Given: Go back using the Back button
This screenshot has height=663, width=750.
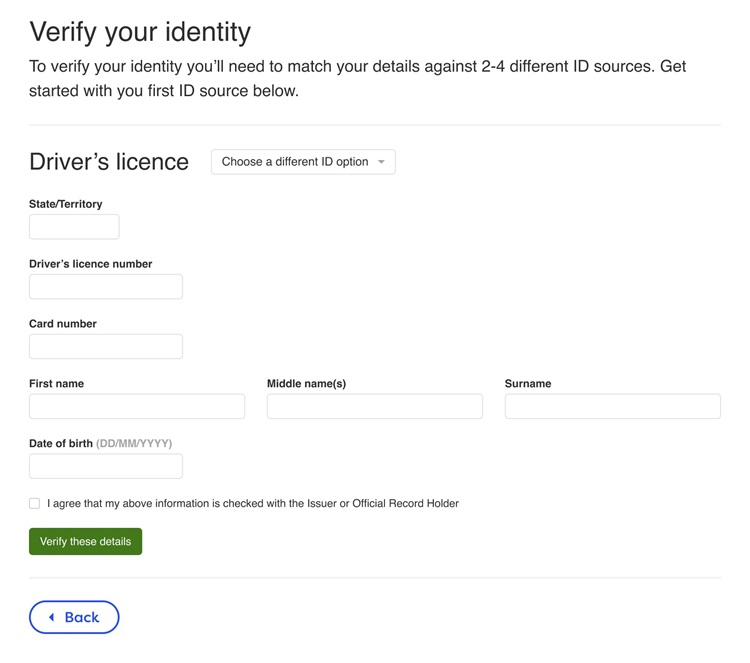Looking at the screenshot, I should [x=74, y=618].
